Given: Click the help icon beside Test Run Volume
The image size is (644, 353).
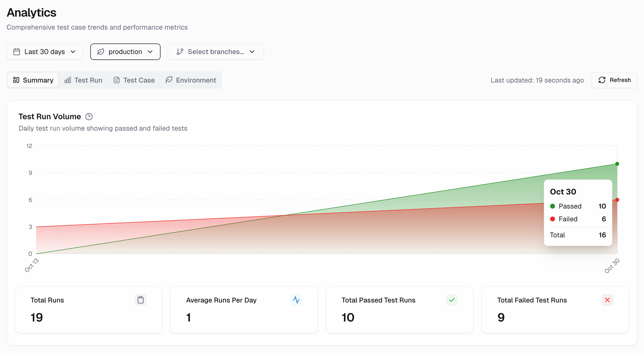Looking at the screenshot, I should tap(89, 116).
